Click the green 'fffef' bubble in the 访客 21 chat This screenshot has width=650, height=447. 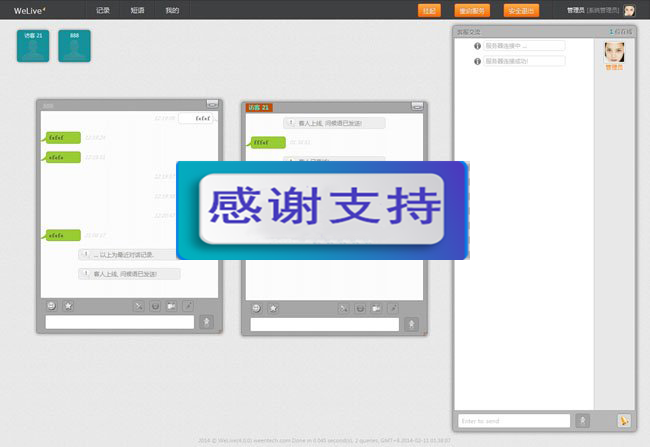[x=268, y=143]
